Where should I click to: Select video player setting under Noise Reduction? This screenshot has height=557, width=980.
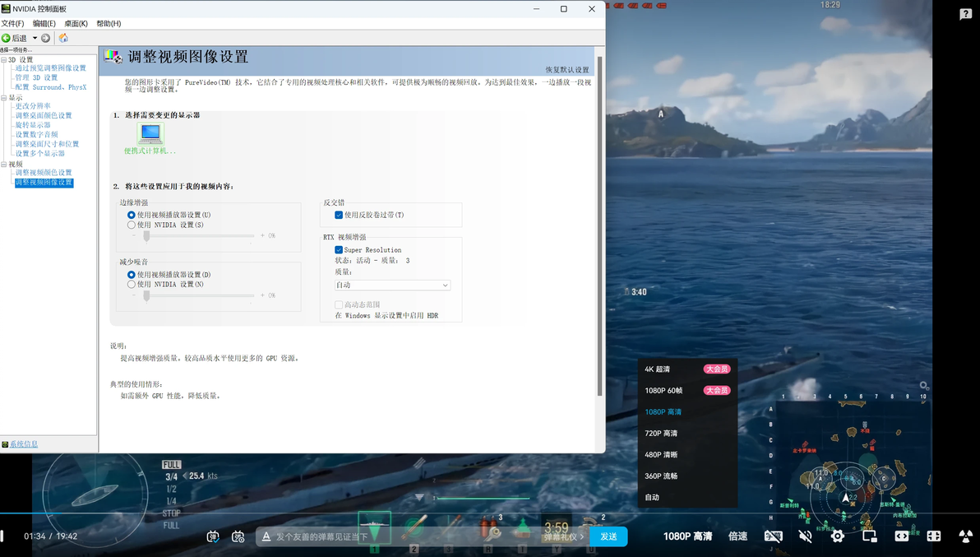pyautogui.click(x=132, y=275)
